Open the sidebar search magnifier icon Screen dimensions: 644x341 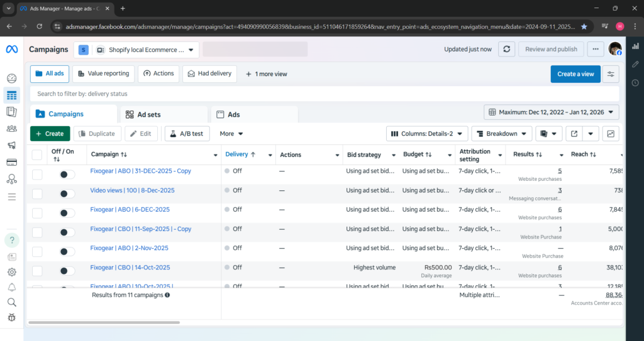coord(11,302)
